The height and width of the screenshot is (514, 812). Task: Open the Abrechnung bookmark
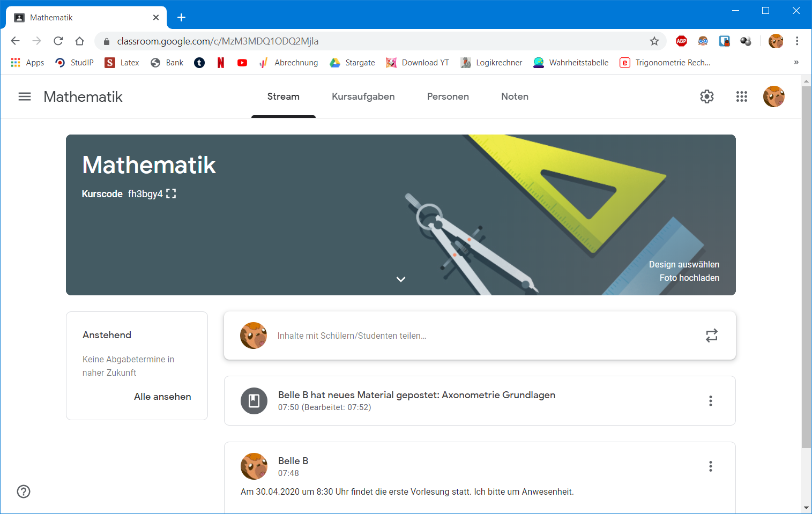[288, 63]
